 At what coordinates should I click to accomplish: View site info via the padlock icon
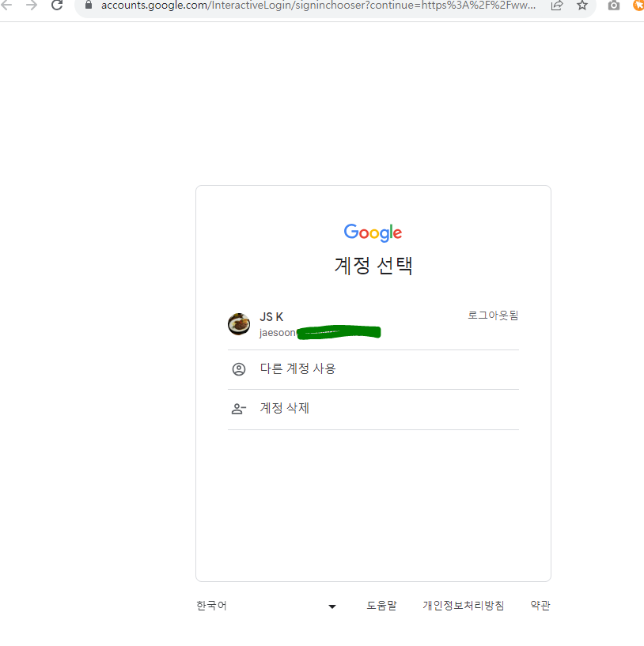pyautogui.click(x=89, y=5)
